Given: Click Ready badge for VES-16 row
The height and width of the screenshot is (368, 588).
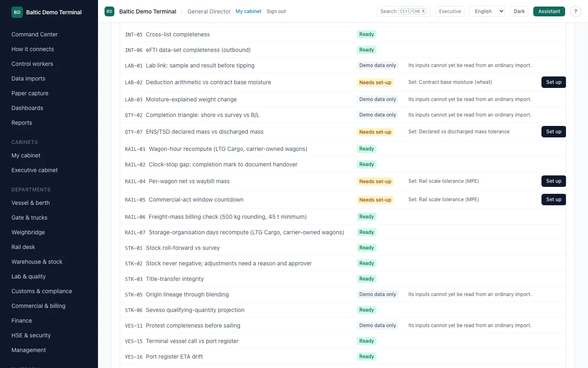Looking at the screenshot, I should pos(366,357).
